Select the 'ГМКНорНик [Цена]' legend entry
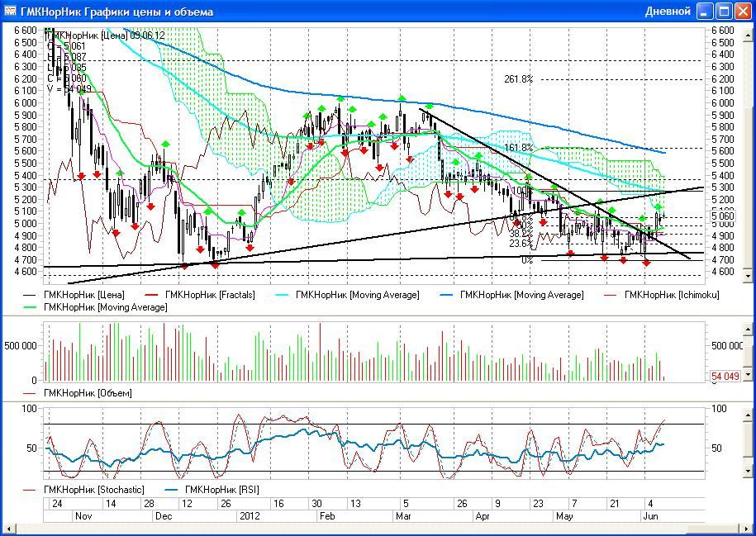Image resolution: width=756 pixels, height=536 pixels. pos(74,295)
